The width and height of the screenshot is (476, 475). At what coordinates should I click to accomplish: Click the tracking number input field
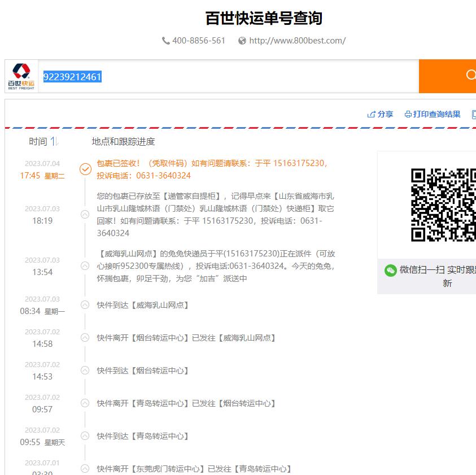[x=228, y=76]
